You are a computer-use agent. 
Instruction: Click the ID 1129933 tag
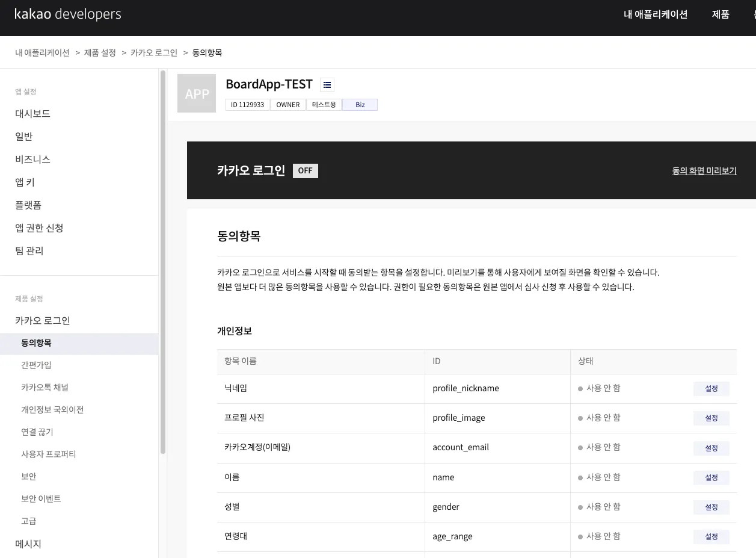coord(247,105)
